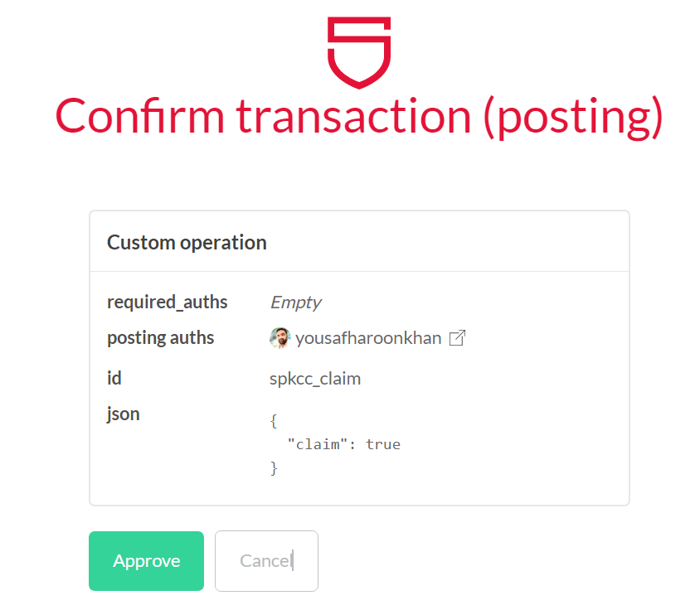Click the yousafharoonkhan account name
The image size is (700, 605).
[368, 338]
